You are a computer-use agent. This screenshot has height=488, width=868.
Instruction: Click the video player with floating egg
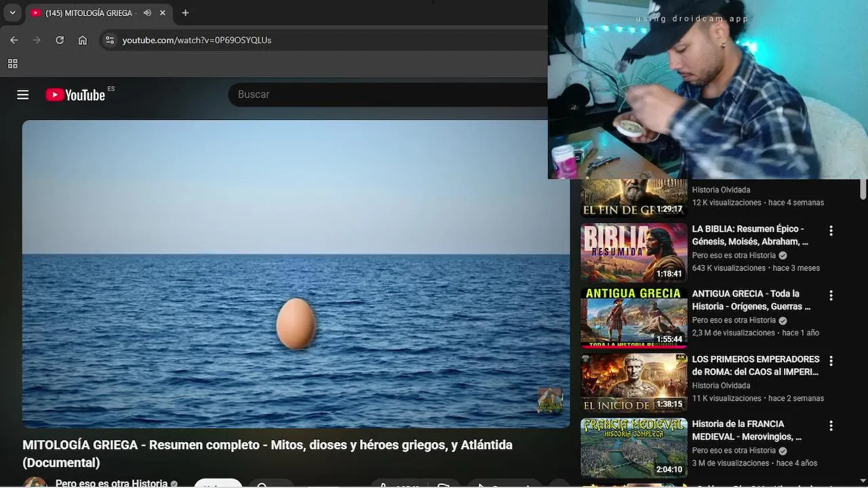pyautogui.click(x=296, y=274)
